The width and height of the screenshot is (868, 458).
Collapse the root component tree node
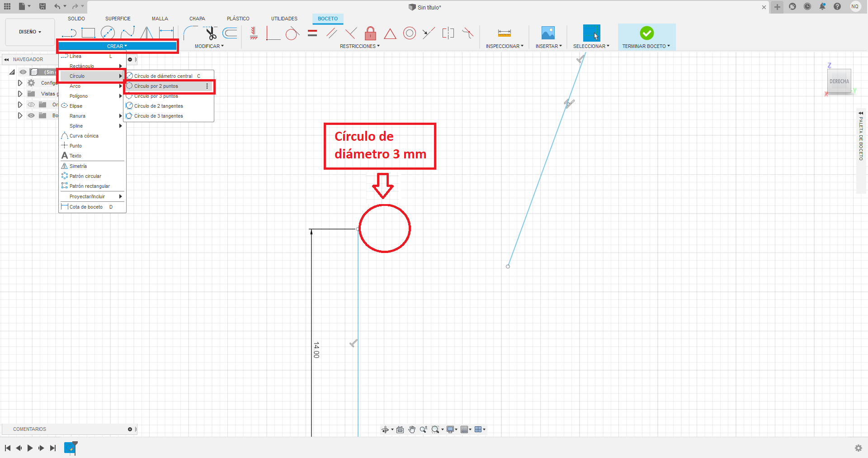[x=12, y=72]
